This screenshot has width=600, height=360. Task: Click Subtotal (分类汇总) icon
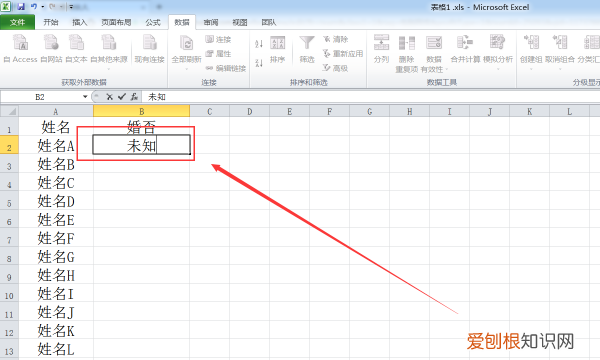[591, 43]
